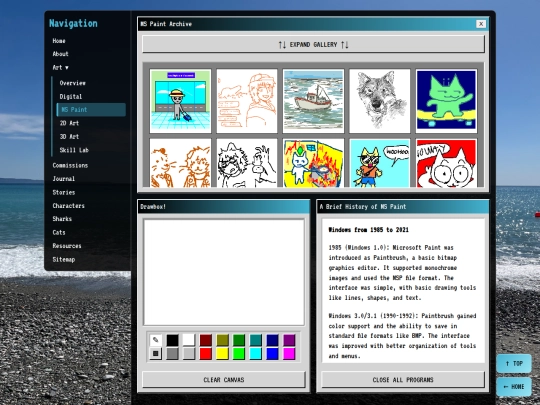Click inside the Drawbox white canvas

224,272
